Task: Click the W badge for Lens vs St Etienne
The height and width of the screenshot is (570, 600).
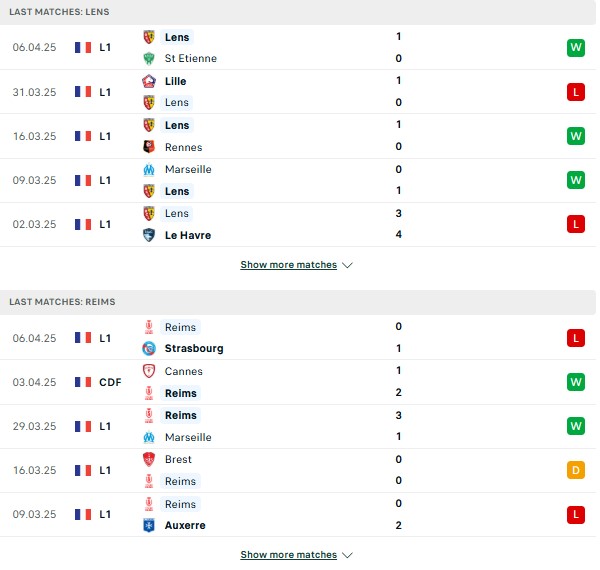Action: click(x=576, y=48)
